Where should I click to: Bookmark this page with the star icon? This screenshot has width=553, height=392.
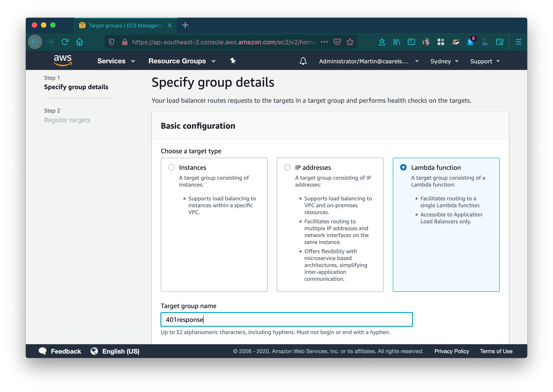(x=350, y=42)
